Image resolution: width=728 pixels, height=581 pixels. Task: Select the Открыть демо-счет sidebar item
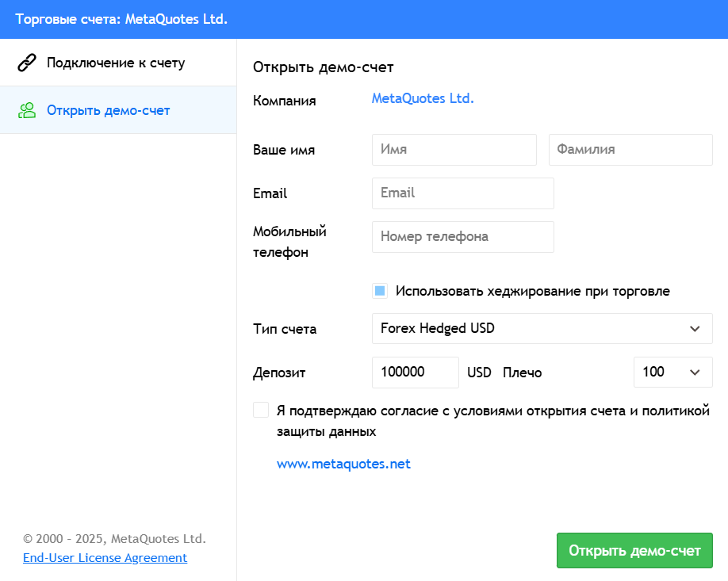(118, 110)
